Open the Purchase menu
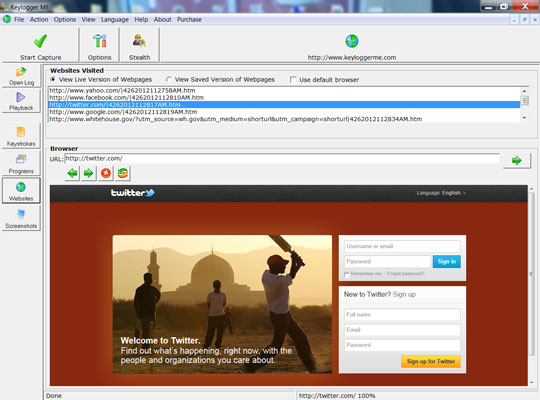540x400 pixels. pyautogui.click(x=189, y=20)
